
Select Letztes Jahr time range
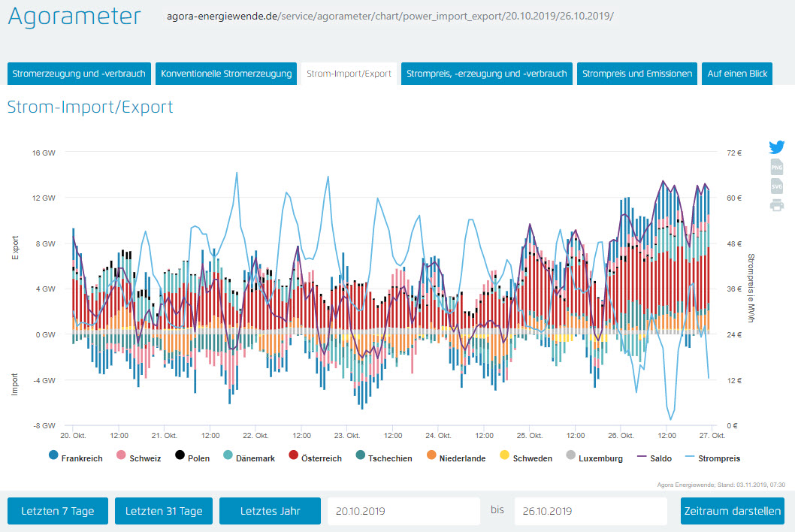coord(270,511)
